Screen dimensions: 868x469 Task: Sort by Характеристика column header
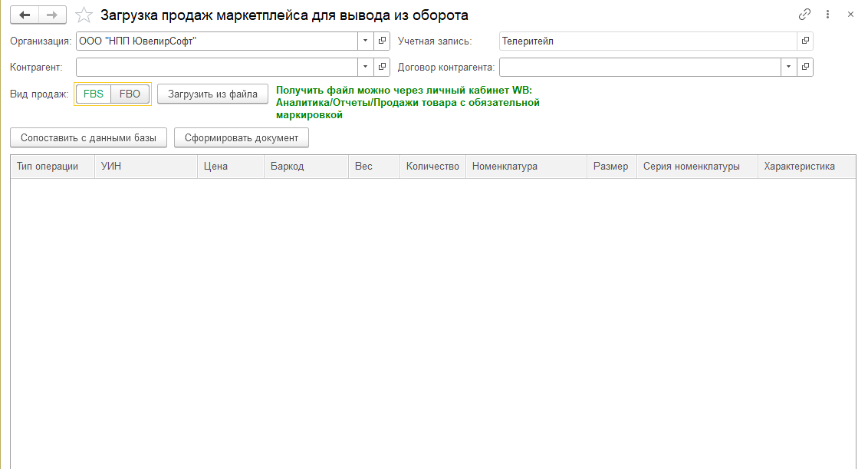pos(807,167)
